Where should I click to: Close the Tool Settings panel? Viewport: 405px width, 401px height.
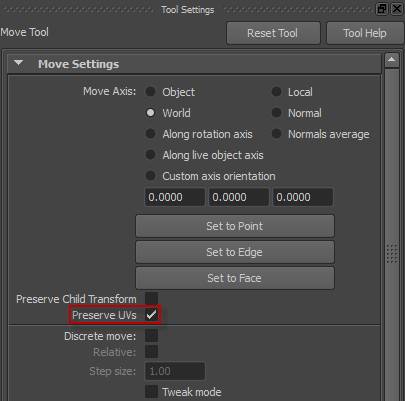tap(397, 9)
